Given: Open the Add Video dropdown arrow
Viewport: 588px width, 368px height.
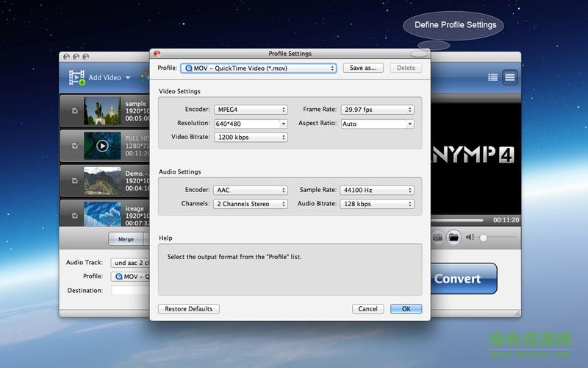Looking at the screenshot, I should (x=128, y=78).
